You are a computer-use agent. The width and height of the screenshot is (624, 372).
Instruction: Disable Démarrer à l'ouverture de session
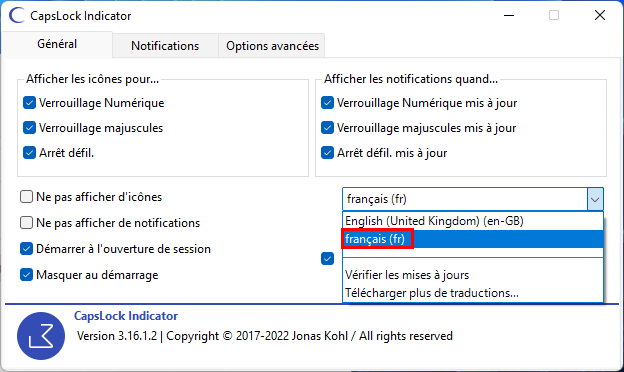[26, 249]
